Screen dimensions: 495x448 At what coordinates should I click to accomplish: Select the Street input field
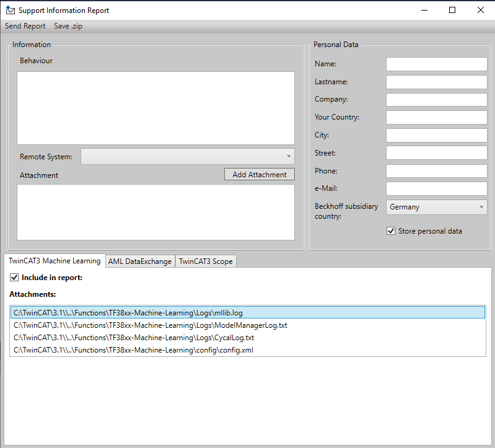tap(437, 153)
